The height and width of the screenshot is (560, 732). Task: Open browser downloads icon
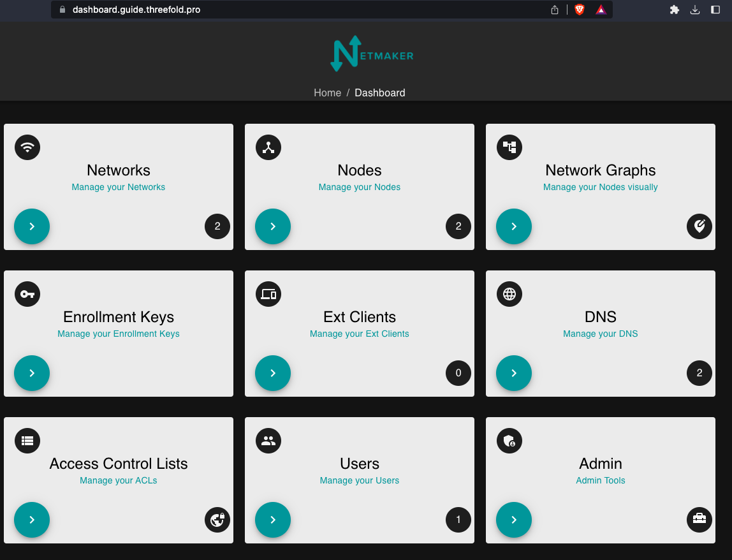695,10
